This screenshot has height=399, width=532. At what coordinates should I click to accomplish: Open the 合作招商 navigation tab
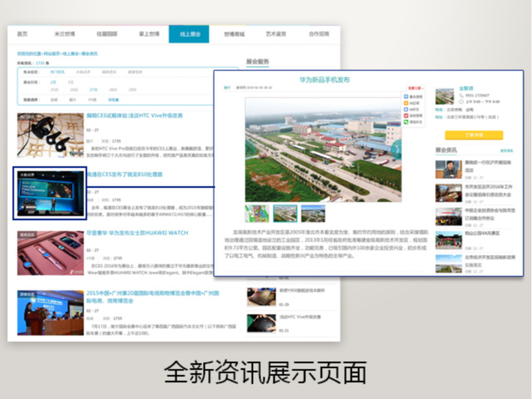(319, 34)
